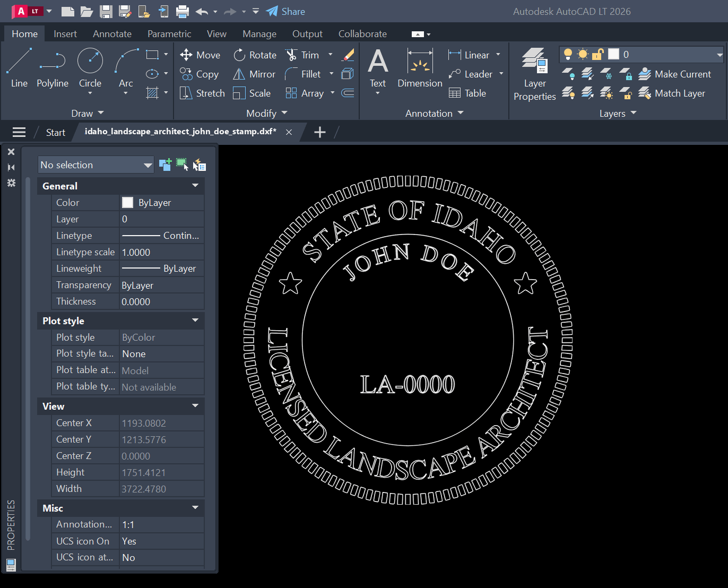Open Layer Properties manager
Image resolution: width=728 pixels, height=588 pixels.
534,74
